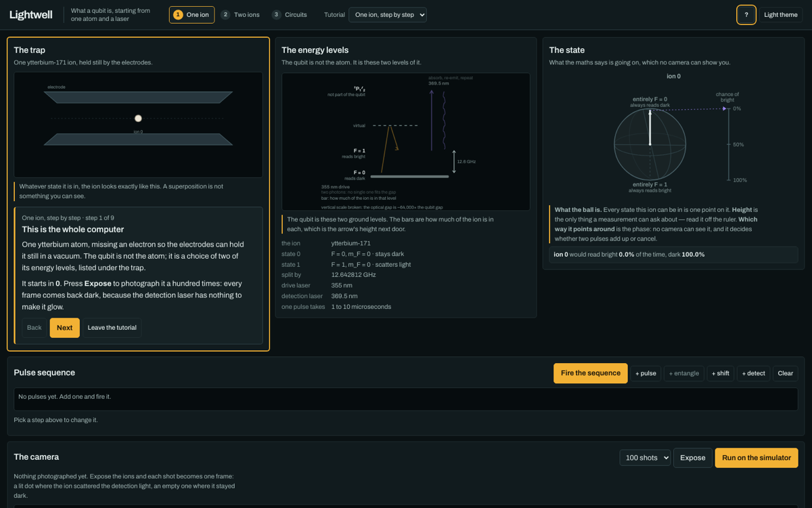The image size is (812, 508).
Task: Clear the pulse sequence
Action: click(x=786, y=373)
